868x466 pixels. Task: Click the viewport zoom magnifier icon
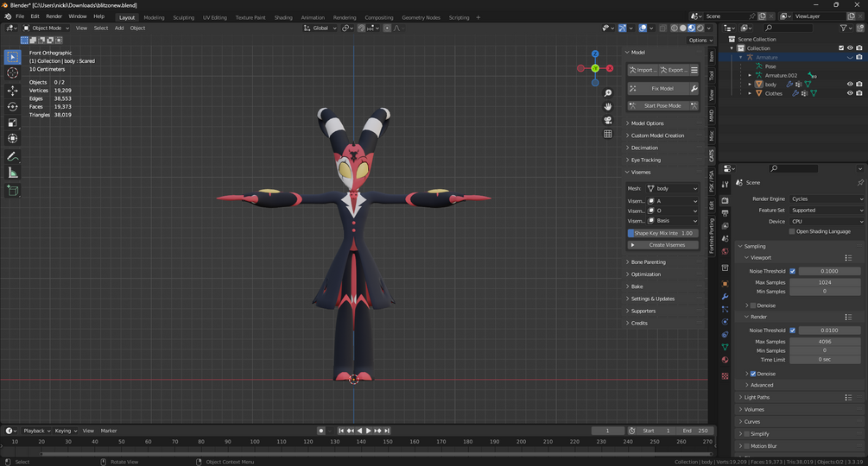pyautogui.click(x=608, y=93)
